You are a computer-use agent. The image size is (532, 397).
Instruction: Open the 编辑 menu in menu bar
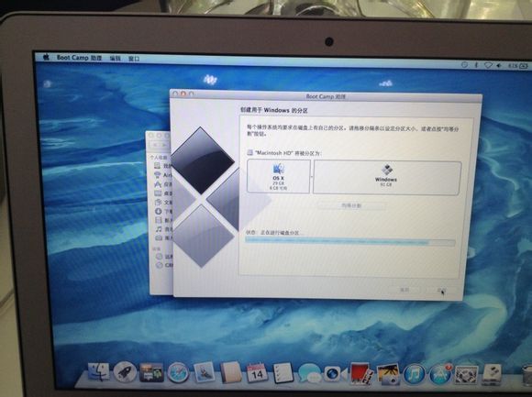pos(115,59)
